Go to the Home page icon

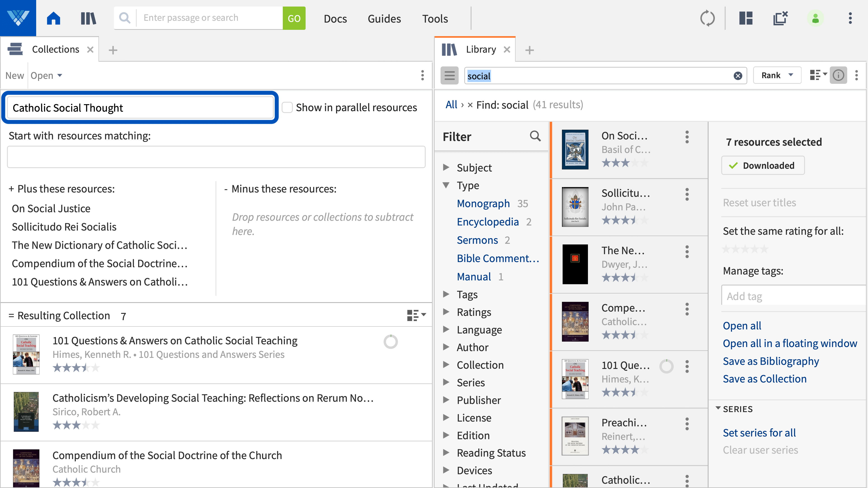54,18
